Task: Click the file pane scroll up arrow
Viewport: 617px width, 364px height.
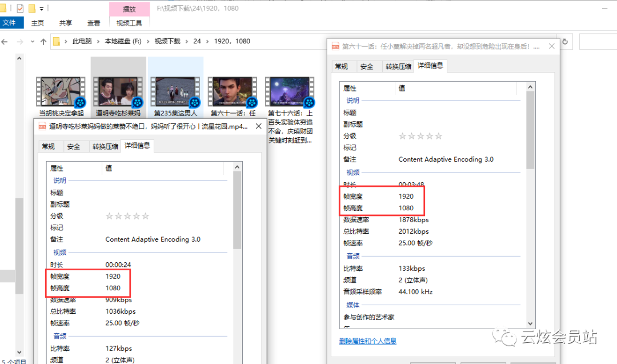Action: [x=19, y=58]
